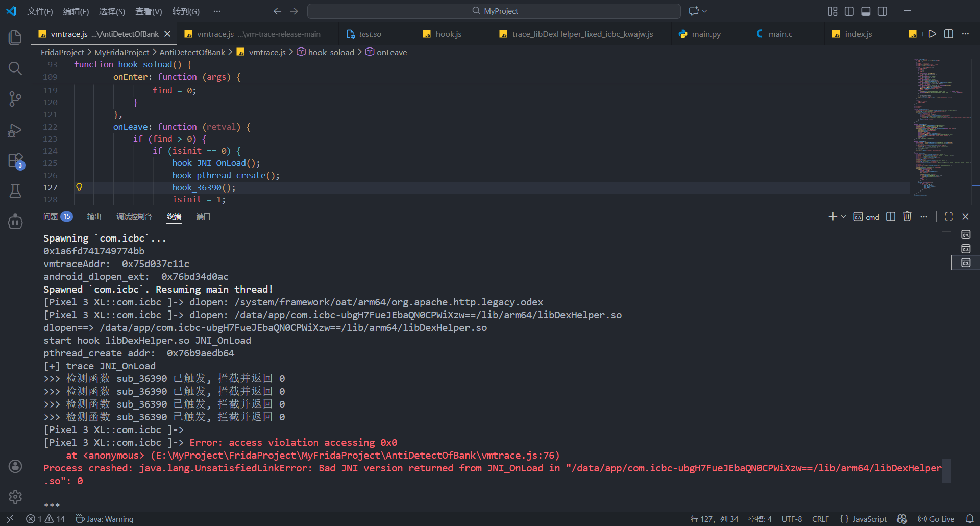Open the Extensions view

pos(15,160)
